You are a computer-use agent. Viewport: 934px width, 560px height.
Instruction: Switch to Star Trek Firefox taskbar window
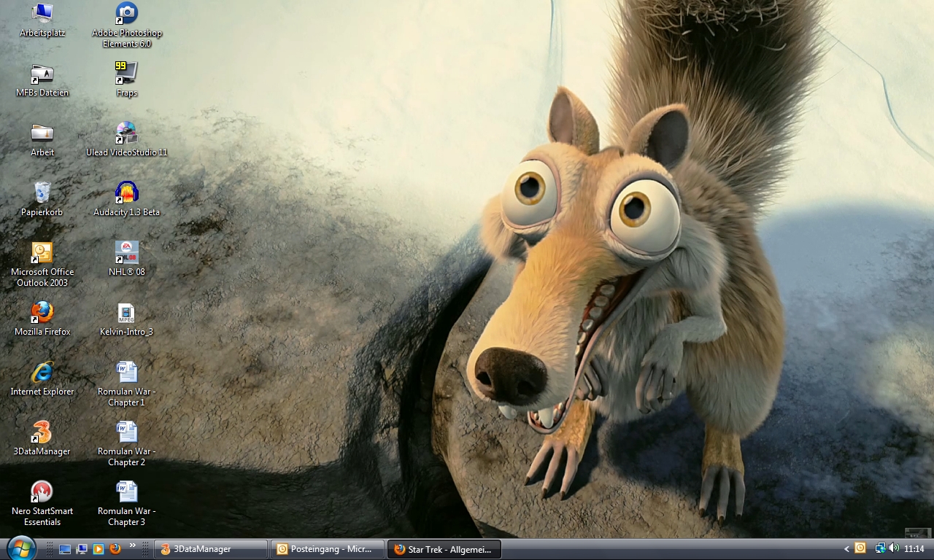444,549
